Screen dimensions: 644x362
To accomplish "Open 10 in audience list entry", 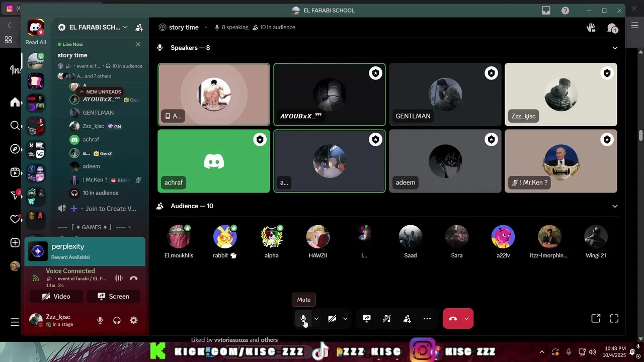I will [x=101, y=193].
